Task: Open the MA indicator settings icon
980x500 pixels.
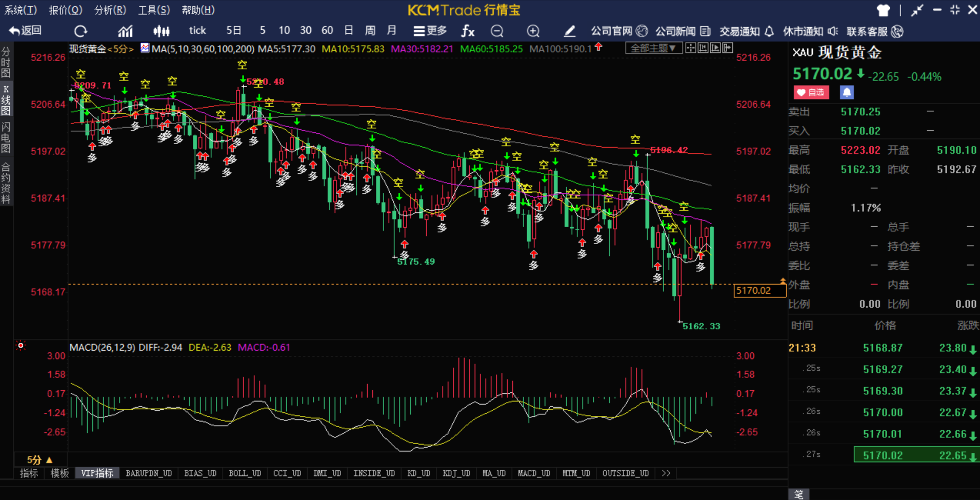Action: pyautogui.click(x=145, y=48)
